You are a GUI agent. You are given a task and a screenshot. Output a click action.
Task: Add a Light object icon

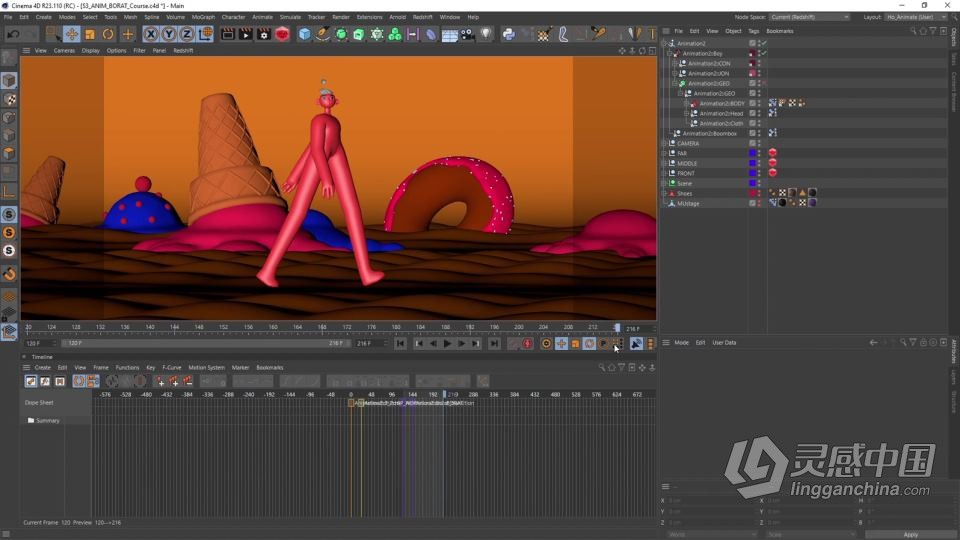(486, 34)
